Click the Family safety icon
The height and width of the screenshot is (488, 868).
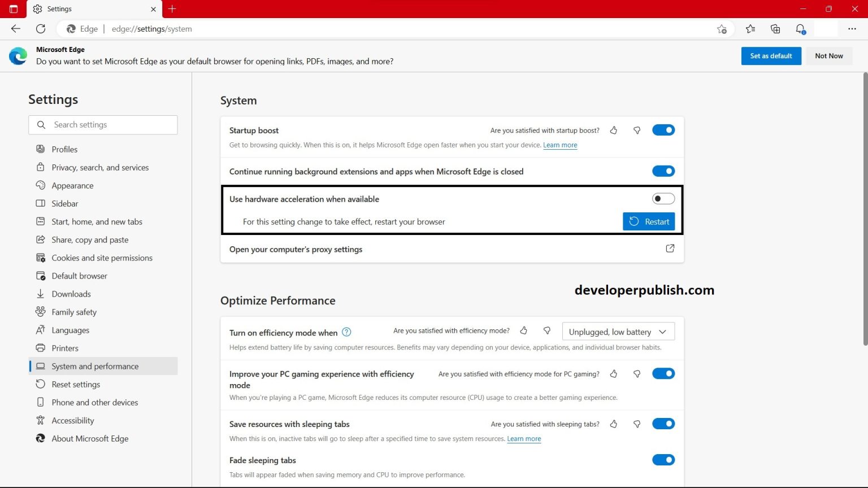(40, 312)
